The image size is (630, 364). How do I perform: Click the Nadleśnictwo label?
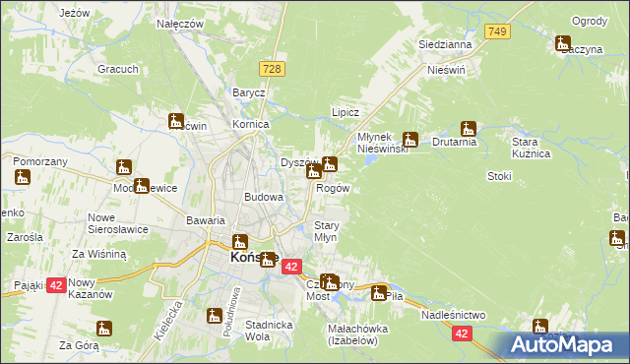453,316
